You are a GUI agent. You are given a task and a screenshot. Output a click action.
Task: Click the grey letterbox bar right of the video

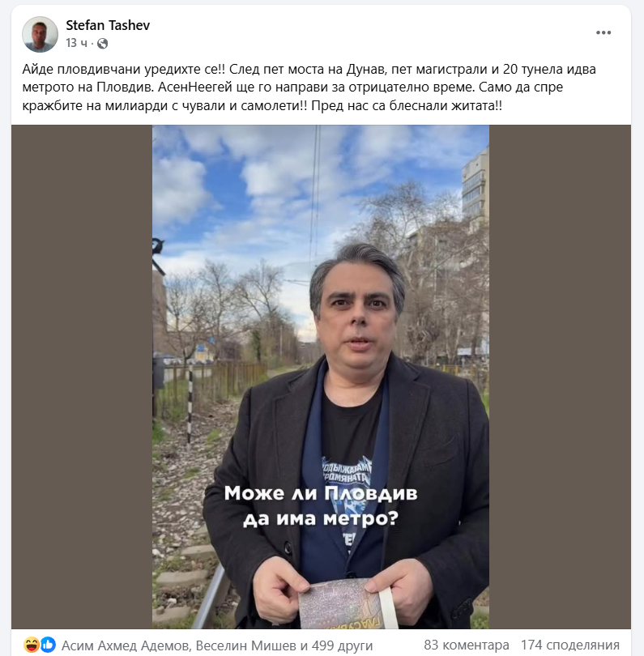560,377
